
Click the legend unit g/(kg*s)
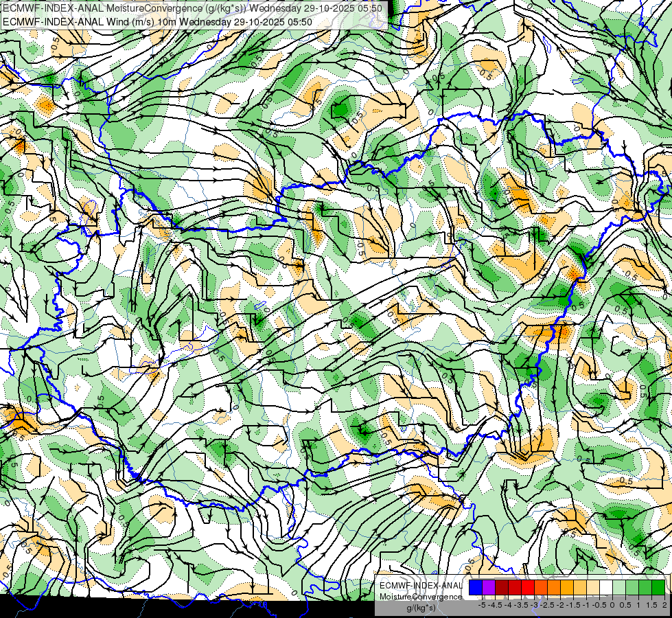[x=421, y=608]
